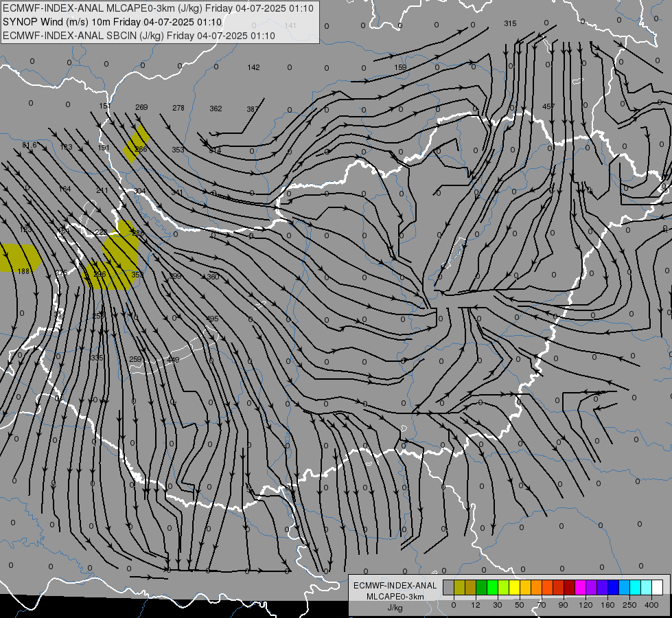This screenshot has height=618, width=672.
Task: Click MLCAPE0-3km in the legend box
Action: (x=395, y=597)
